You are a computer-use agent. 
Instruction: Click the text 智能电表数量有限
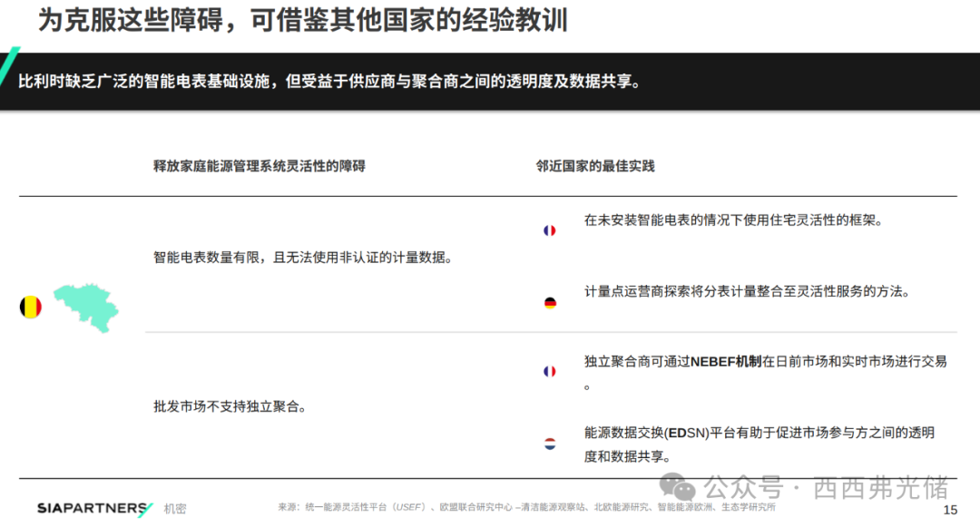click(x=302, y=258)
